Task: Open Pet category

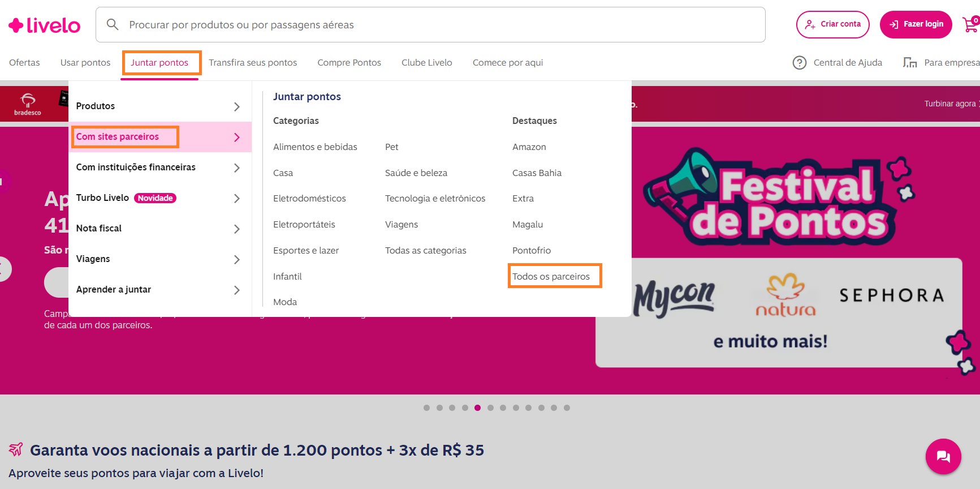Action: 391,147
